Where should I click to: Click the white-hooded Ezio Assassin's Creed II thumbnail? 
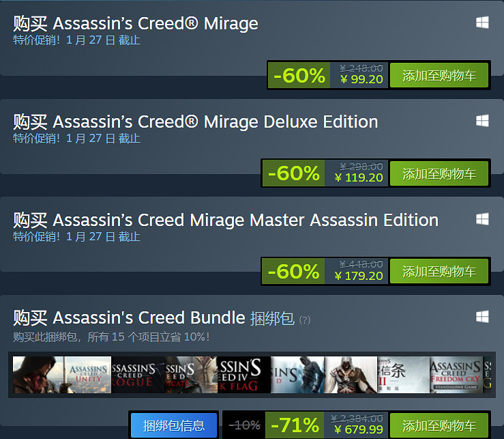click(x=351, y=375)
